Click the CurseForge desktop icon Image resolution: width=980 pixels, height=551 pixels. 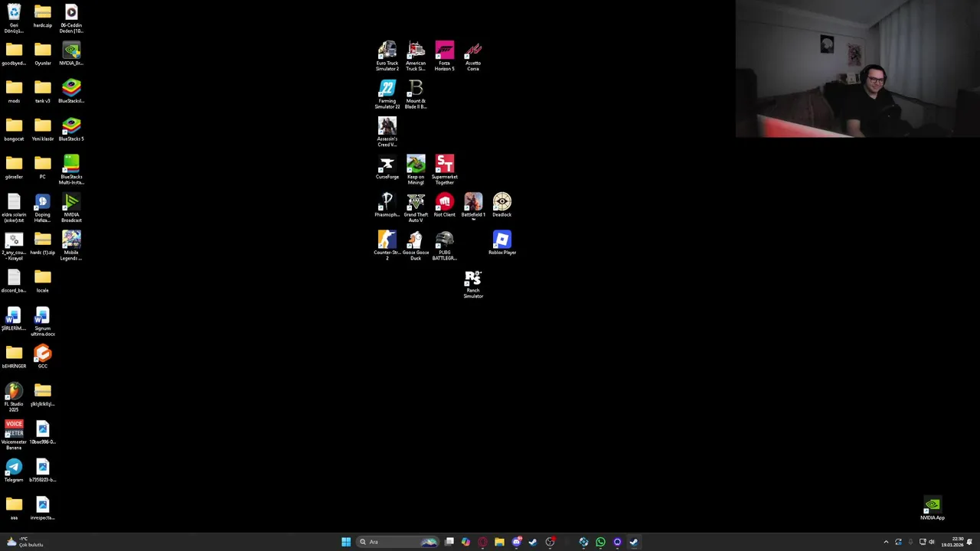[x=387, y=167]
